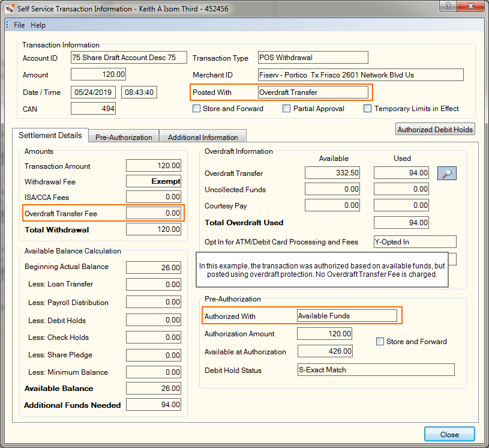The width and height of the screenshot is (489, 448).
Task: Click the Posted With field Overdraft Transfer
Action: (313, 92)
